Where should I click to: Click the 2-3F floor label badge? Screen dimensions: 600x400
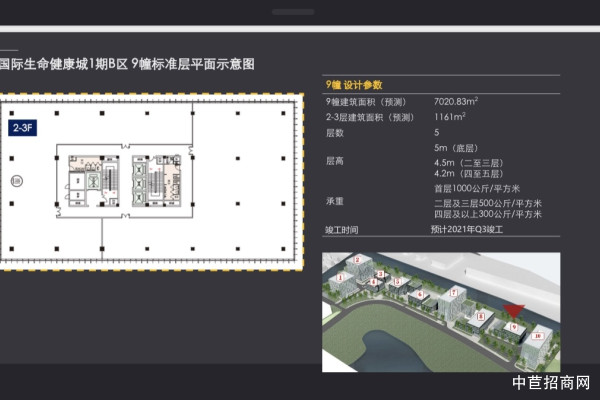22,128
